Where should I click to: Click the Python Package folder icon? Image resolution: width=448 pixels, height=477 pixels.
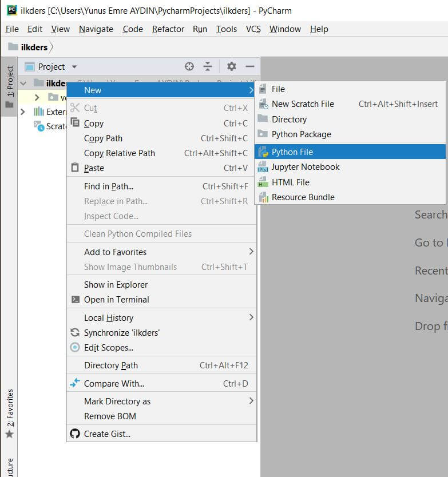coord(263,133)
